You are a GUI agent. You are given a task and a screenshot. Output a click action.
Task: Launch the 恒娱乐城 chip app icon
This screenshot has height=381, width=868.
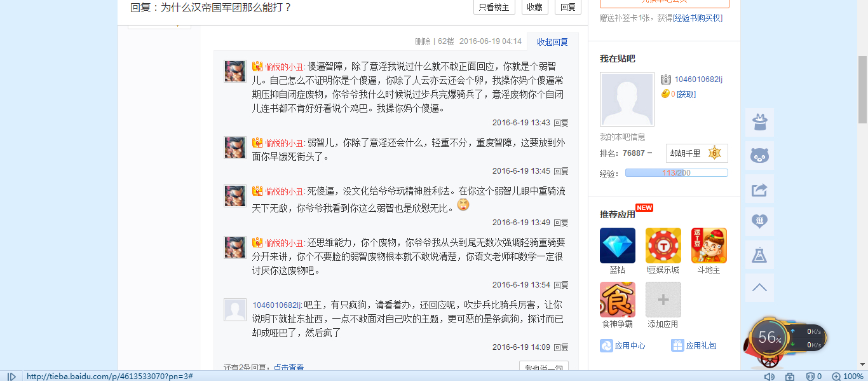[663, 246]
